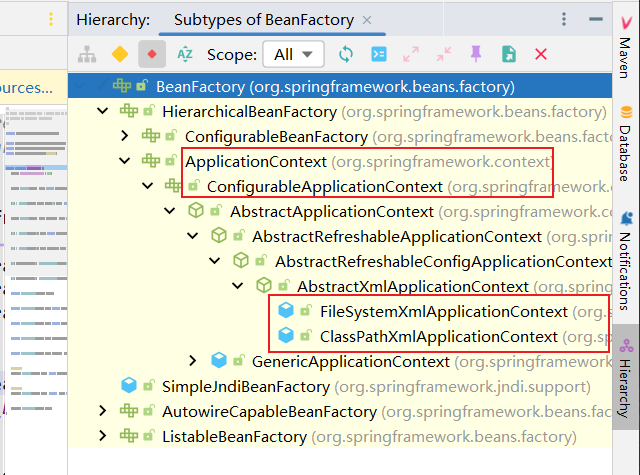Toggle the red diamond subtypes hierarchy button
The width and height of the screenshot is (640, 475).
pos(152,54)
